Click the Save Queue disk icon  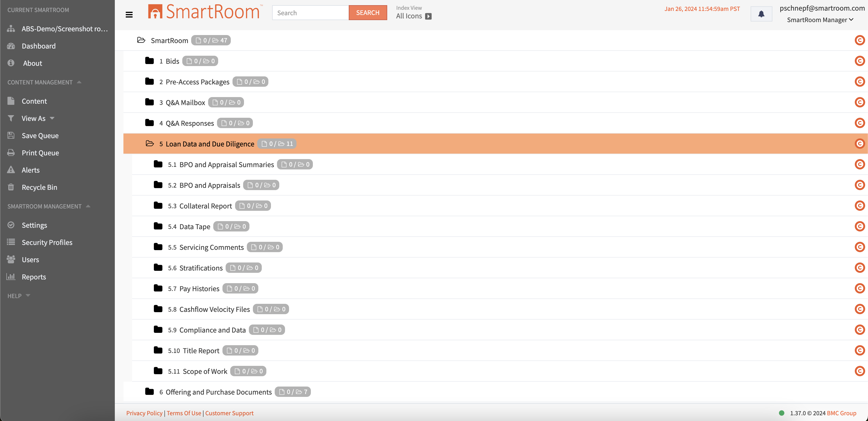pyautogui.click(x=11, y=136)
